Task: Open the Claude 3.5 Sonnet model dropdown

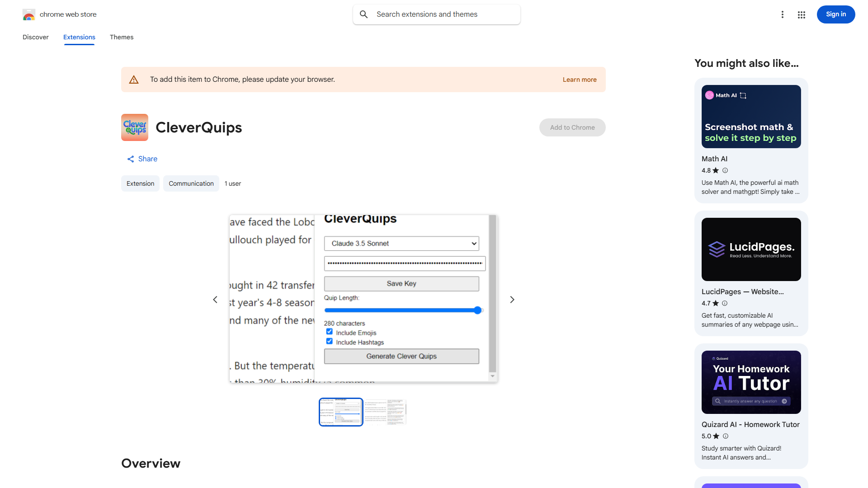Action: coord(401,244)
